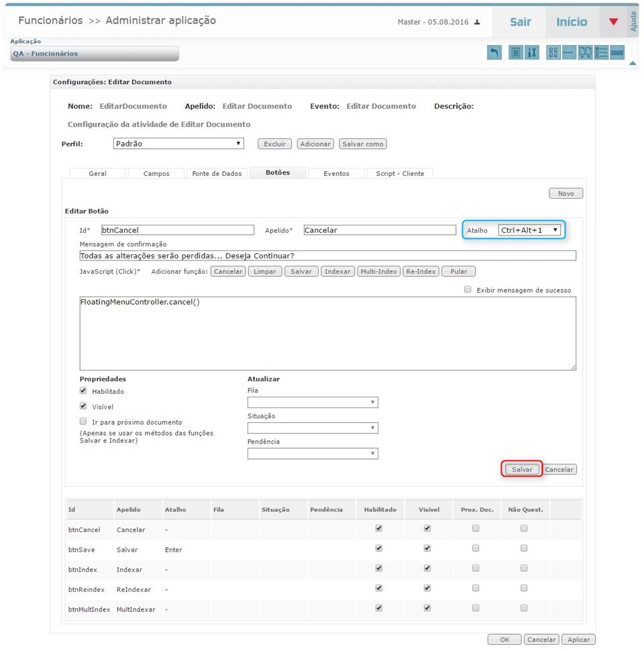Click the document page toolbar icon

tap(515, 52)
